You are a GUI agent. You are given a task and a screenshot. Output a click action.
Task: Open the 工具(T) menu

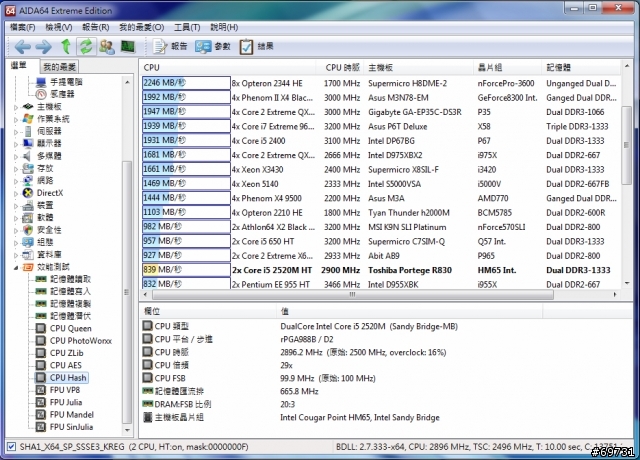(187, 27)
